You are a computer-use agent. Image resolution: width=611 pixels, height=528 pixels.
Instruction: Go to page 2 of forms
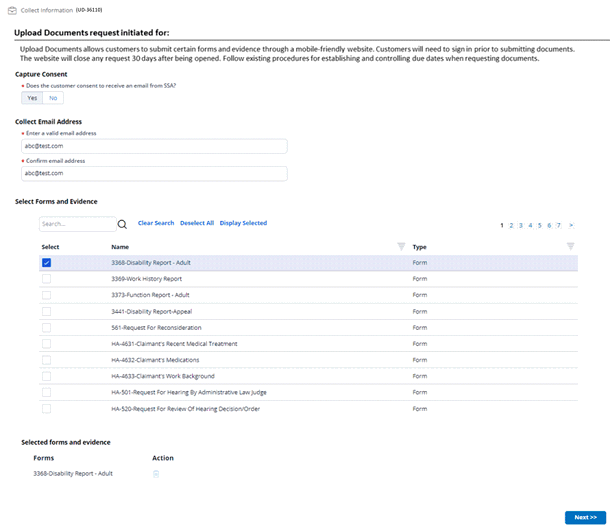pyautogui.click(x=510, y=225)
